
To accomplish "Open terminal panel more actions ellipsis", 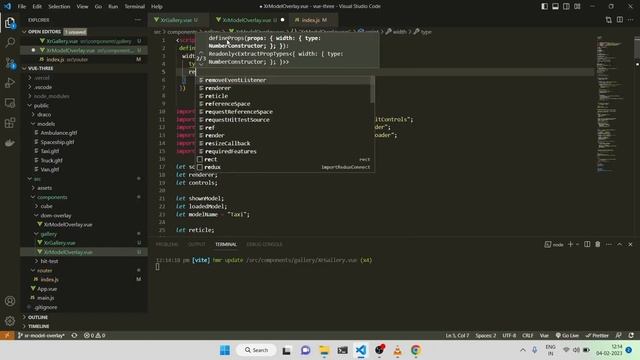I will point(609,244).
